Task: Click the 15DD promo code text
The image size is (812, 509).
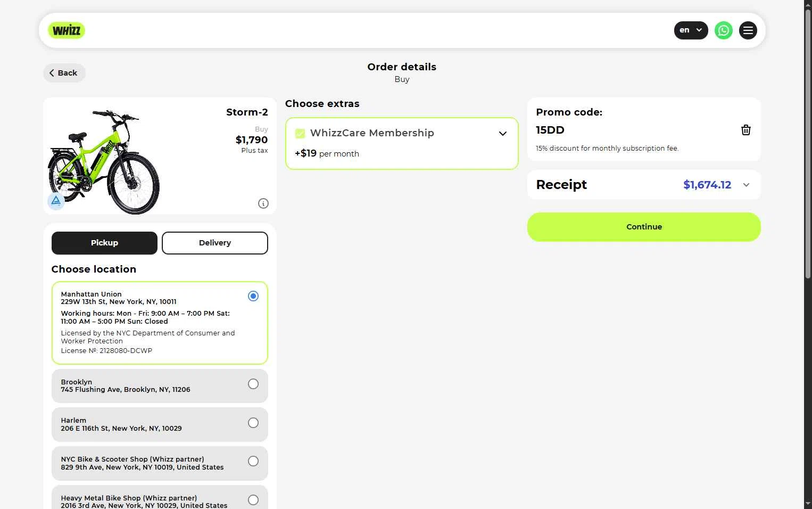Action: point(550,130)
